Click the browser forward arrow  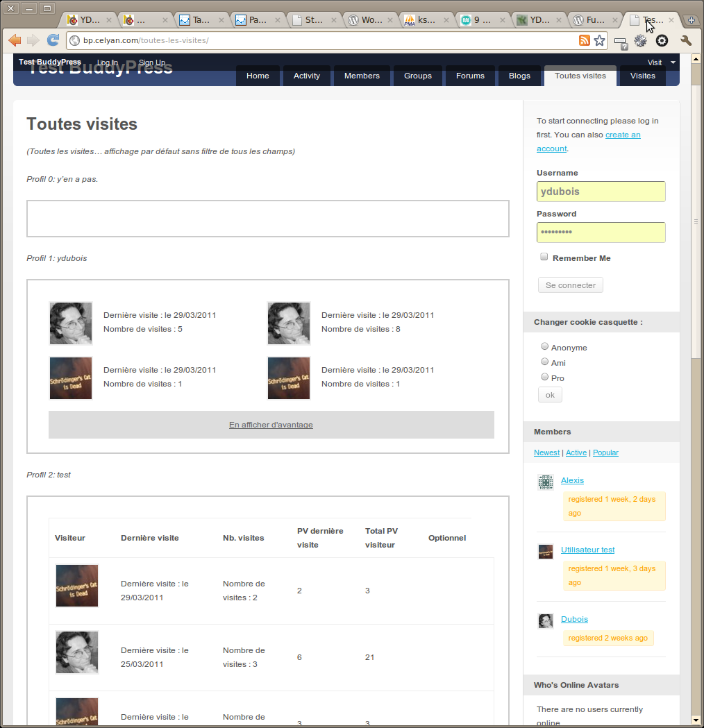click(33, 40)
